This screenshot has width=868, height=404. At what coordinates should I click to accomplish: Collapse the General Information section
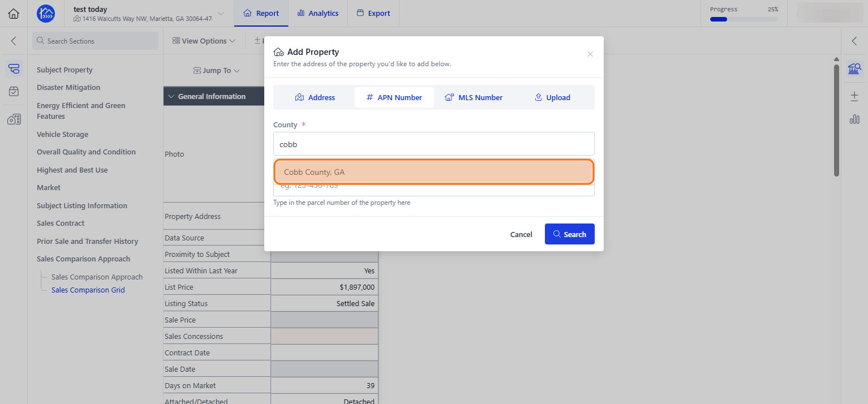pos(171,97)
